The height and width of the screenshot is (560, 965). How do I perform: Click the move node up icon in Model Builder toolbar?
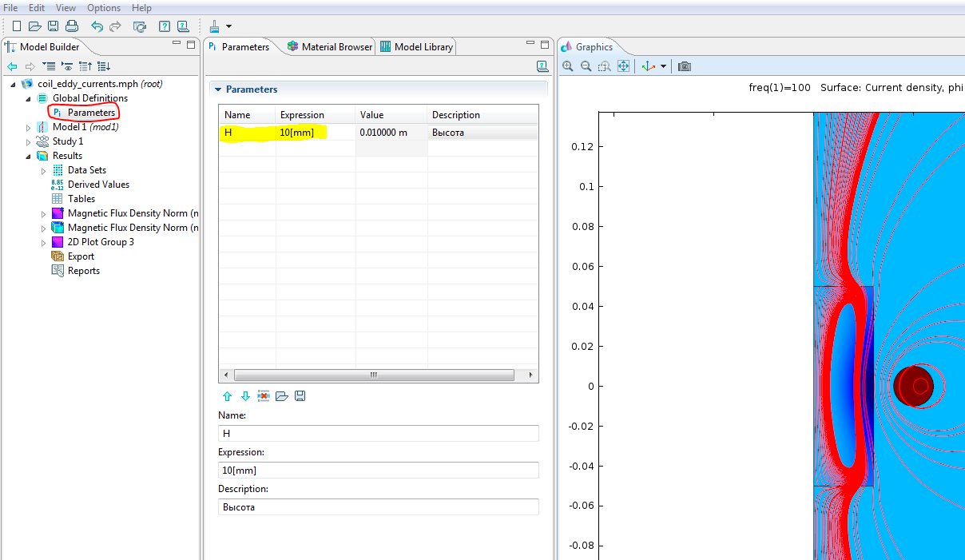click(x=85, y=66)
